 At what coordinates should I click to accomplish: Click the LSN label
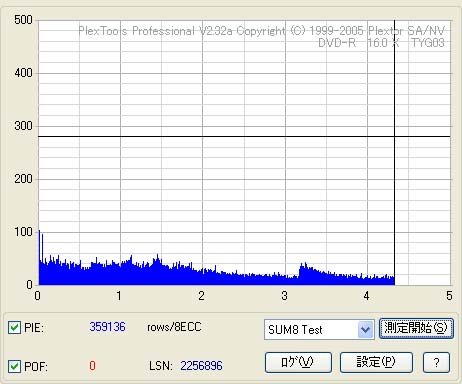(161, 366)
